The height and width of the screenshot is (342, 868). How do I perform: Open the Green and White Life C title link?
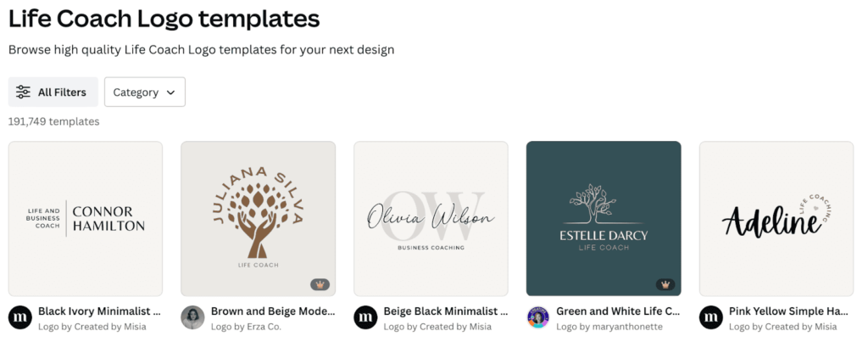click(x=618, y=311)
